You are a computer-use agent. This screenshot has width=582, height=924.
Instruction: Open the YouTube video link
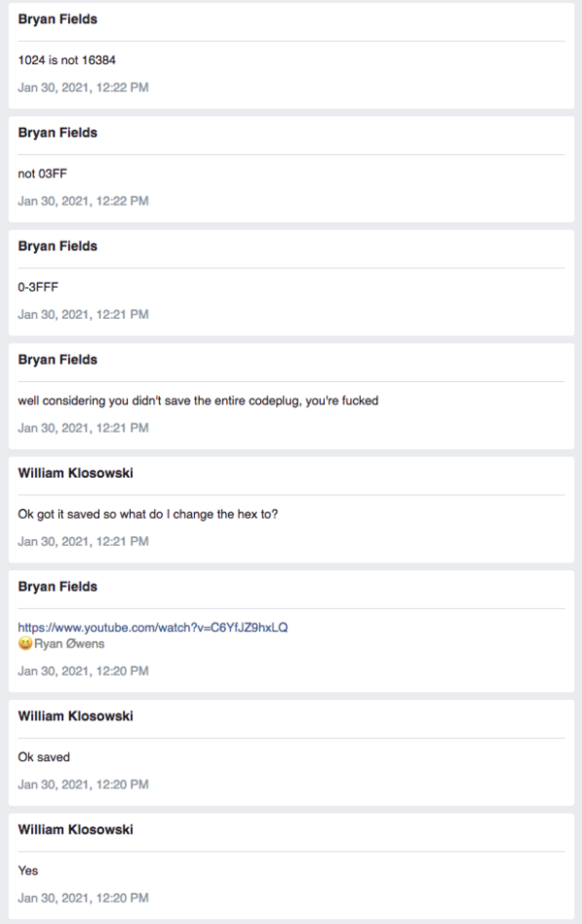(x=152, y=627)
